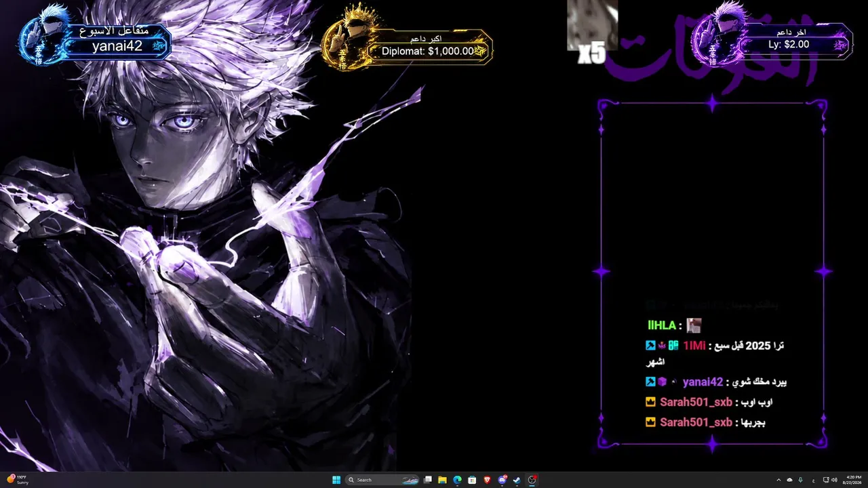Click the x5 emote combo thumbnail
Screen dimensions: 868x488
tap(592, 32)
